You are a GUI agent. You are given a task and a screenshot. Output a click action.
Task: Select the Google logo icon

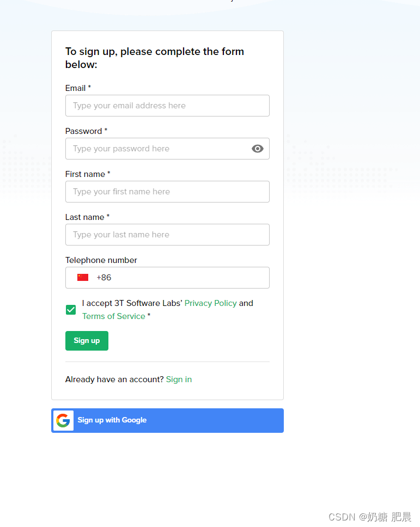tap(63, 420)
